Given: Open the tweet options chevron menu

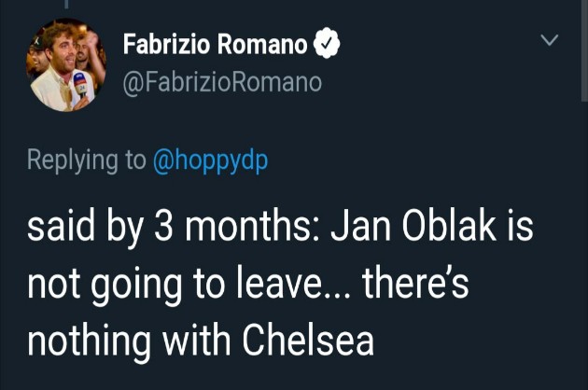Looking at the screenshot, I should (551, 41).
